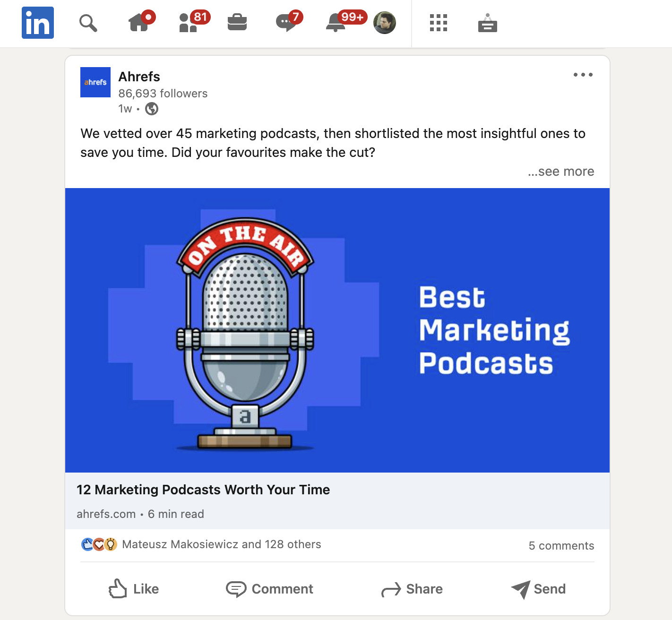This screenshot has width=672, height=620.
Task: Open your profile photo menu
Action: pos(385,23)
